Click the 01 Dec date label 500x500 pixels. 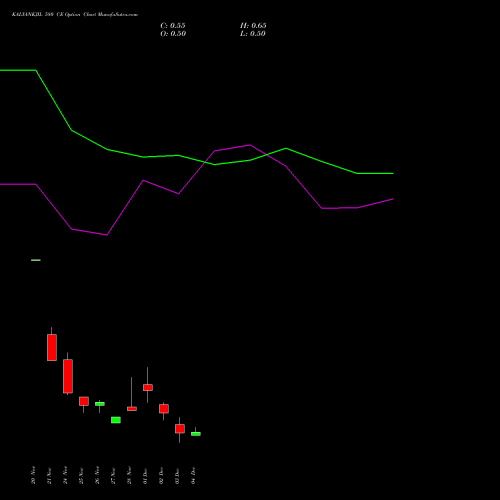click(145, 475)
